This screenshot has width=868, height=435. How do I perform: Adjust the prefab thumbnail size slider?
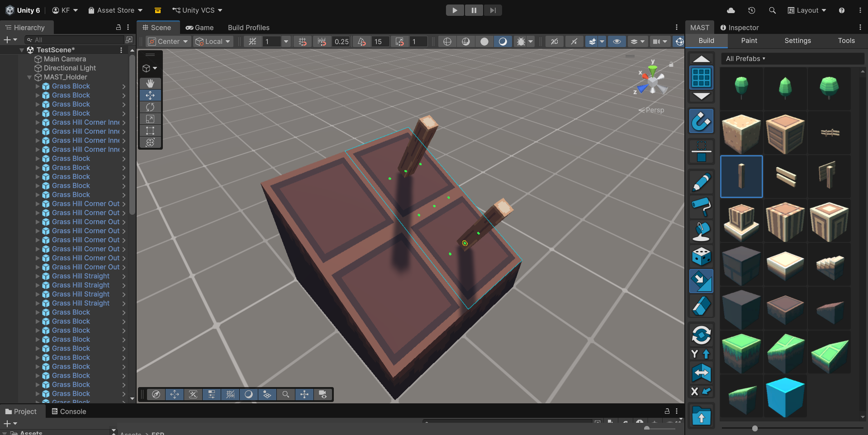tap(754, 428)
